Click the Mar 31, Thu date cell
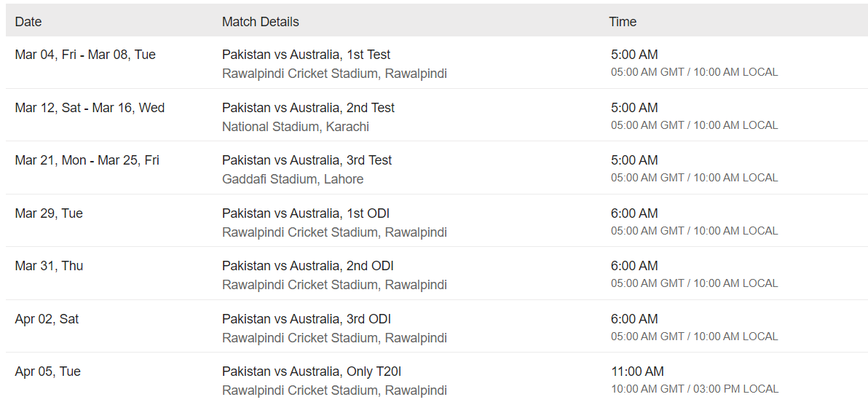The image size is (868, 405). pos(49,266)
